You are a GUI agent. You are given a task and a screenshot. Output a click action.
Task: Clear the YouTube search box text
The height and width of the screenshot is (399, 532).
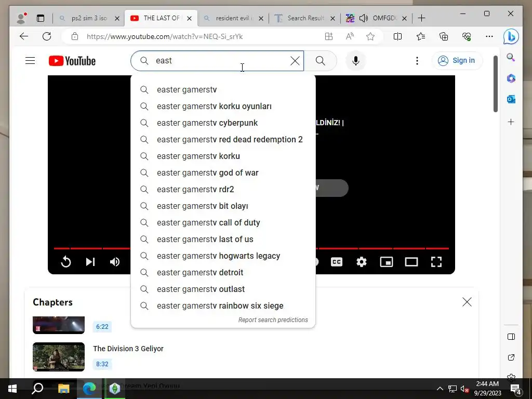[295, 61]
